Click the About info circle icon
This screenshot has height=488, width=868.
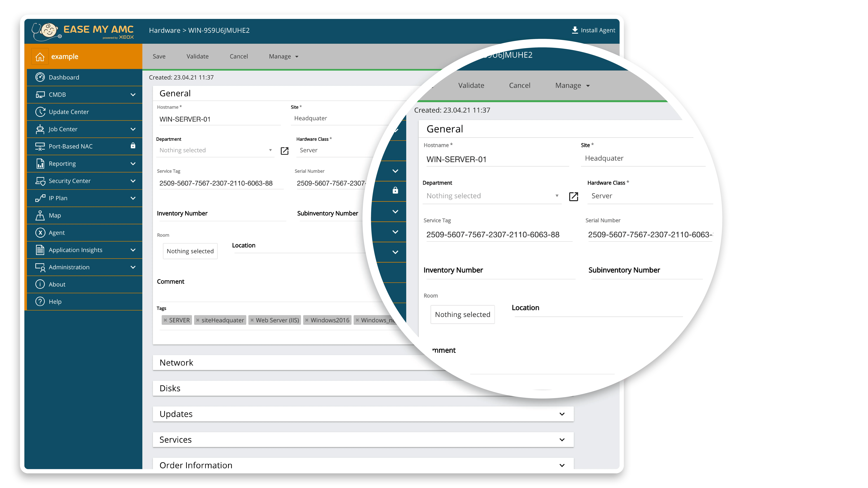(40, 284)
